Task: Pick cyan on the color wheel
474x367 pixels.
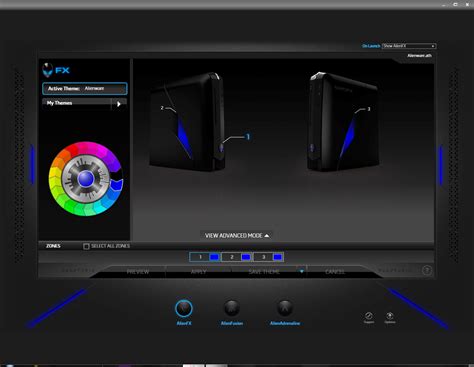Action: 99,207
